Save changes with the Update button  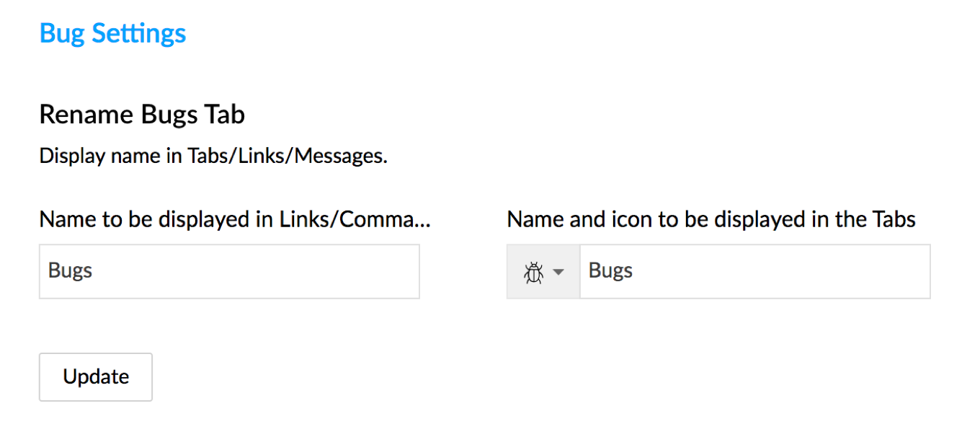point(96,377)
